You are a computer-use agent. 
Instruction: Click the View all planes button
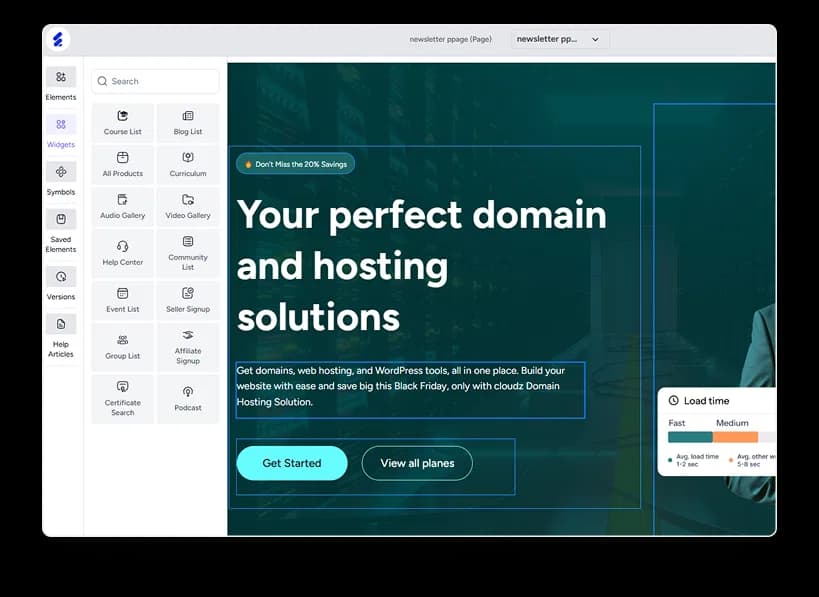point(416,463)
